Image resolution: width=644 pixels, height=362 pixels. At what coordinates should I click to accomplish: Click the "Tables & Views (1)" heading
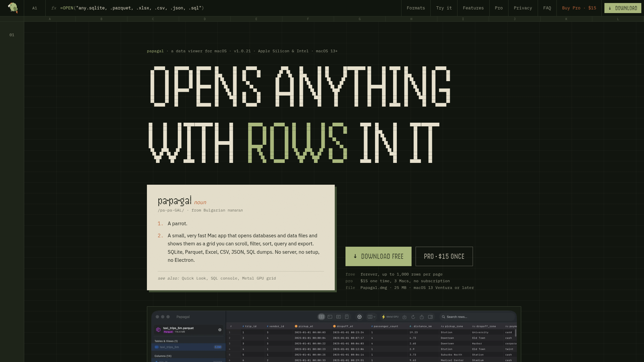click(x=166, y=341)
